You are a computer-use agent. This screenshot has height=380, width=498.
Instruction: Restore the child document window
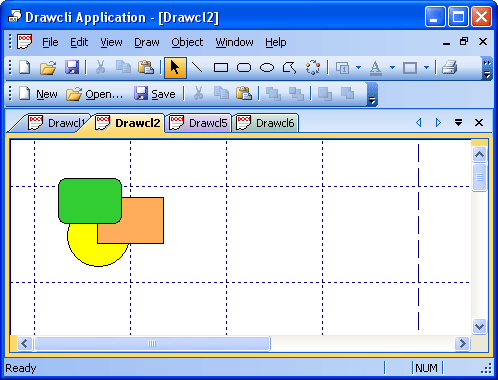click(x=464, y=42)
